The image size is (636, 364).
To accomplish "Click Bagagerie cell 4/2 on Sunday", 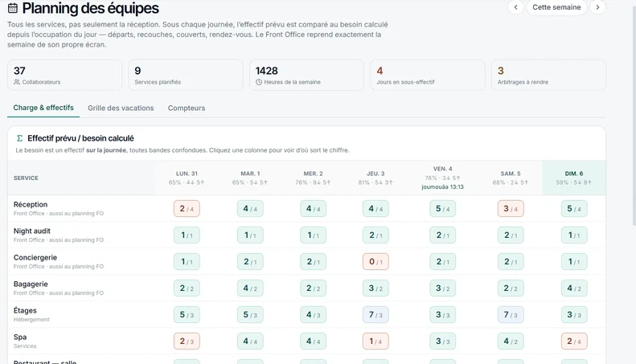I will point(574,288).
